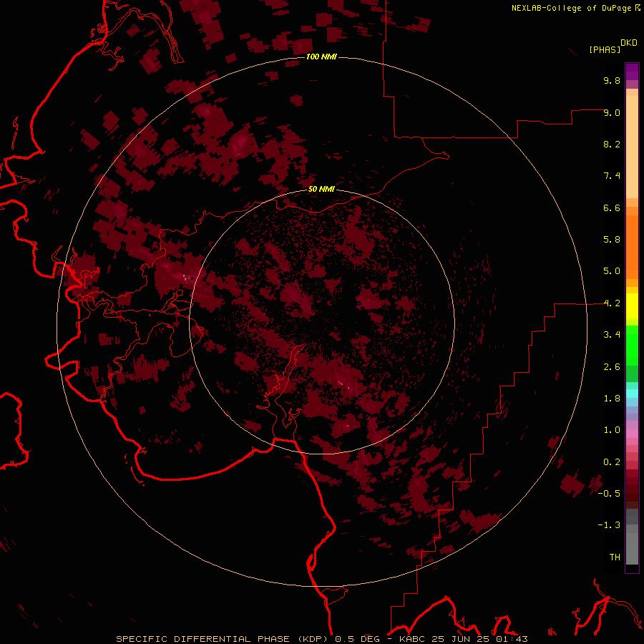Click the 9.0 value on color scale
The image size is (644, 644).
[612, 112]
